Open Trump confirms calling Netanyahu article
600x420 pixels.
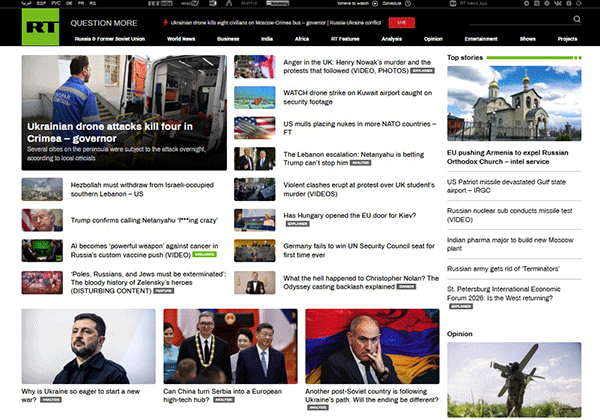(144, 220)
